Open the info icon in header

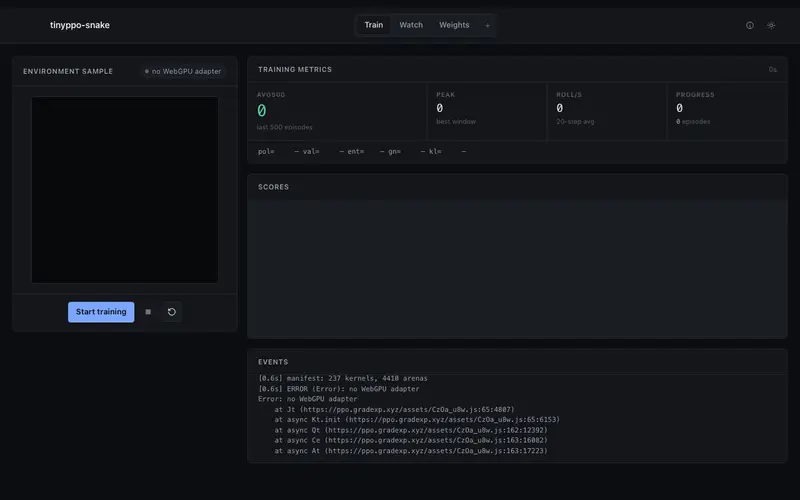point(749,25)
